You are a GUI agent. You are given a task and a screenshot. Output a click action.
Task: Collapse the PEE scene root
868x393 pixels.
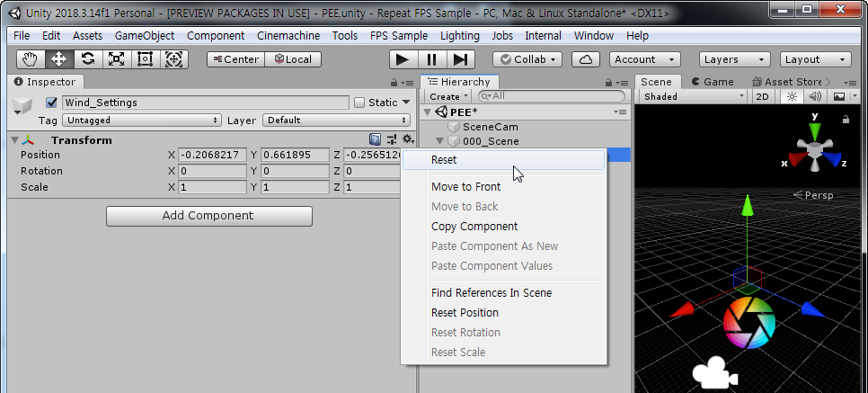427,112
